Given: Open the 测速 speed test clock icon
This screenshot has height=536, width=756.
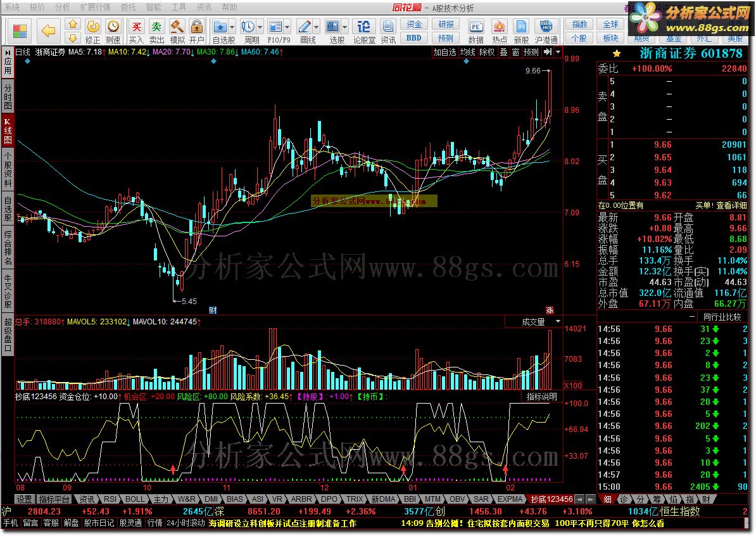Looking at the screenshot, I should [113, 32].
